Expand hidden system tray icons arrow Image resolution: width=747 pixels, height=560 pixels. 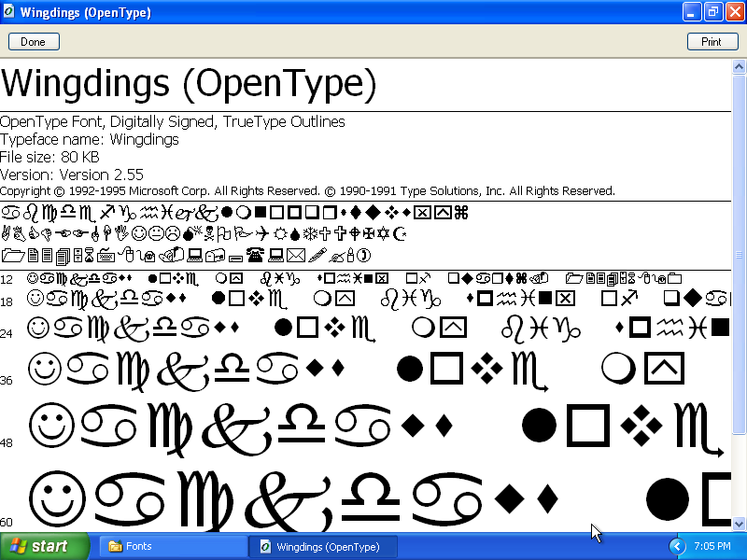coord(676,547)
